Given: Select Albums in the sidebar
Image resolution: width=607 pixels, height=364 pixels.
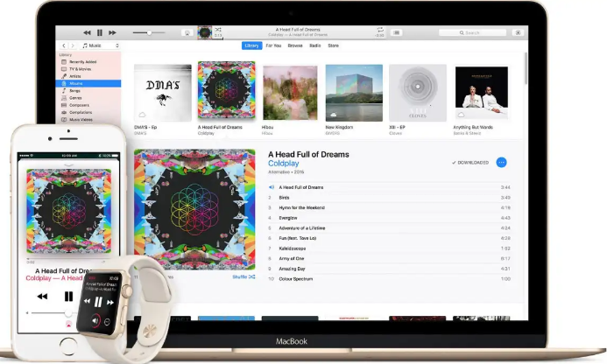Looking at the screenshot, I should tap(88, 83).
